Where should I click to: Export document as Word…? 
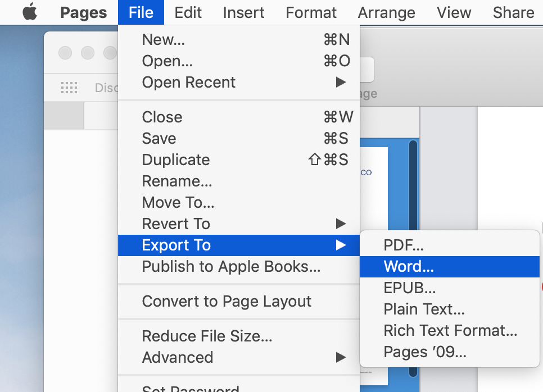pyautogui.click(x=450, y=267)
